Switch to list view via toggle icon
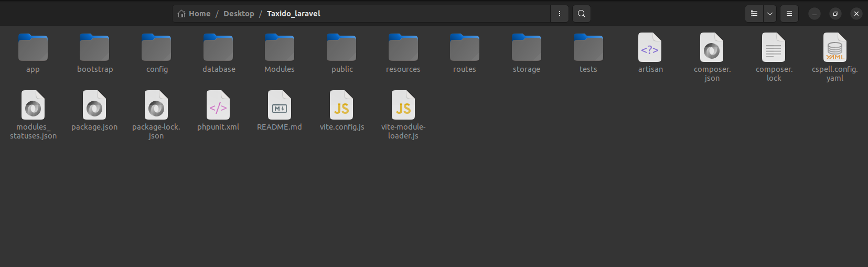Screen dimensions: 868x267 [x=754, y=14]
